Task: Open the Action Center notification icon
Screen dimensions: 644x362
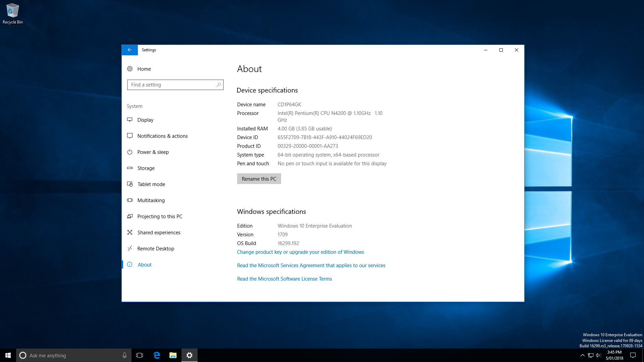Action: click(633, 355)
